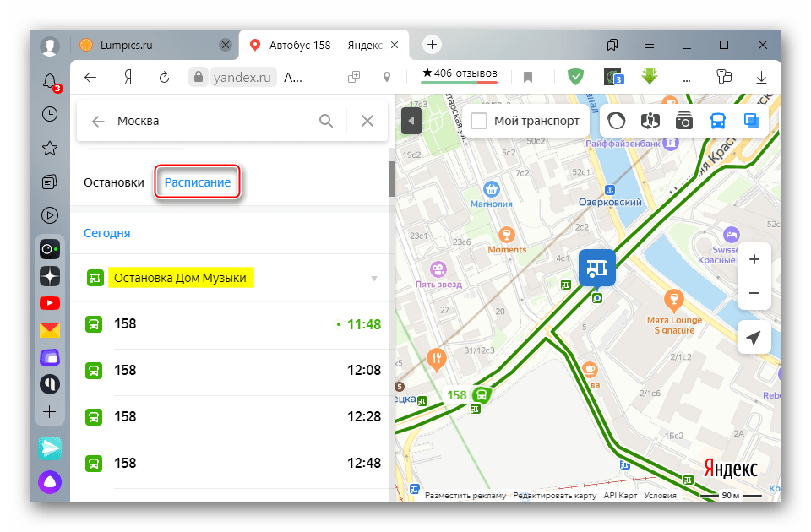Click the Сегодня date link

pos(106,233)
